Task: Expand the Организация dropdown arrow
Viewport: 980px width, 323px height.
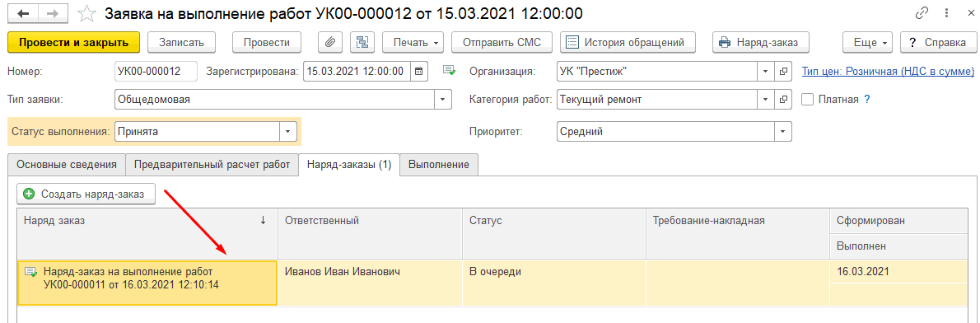Action: (x=766, y=71)
